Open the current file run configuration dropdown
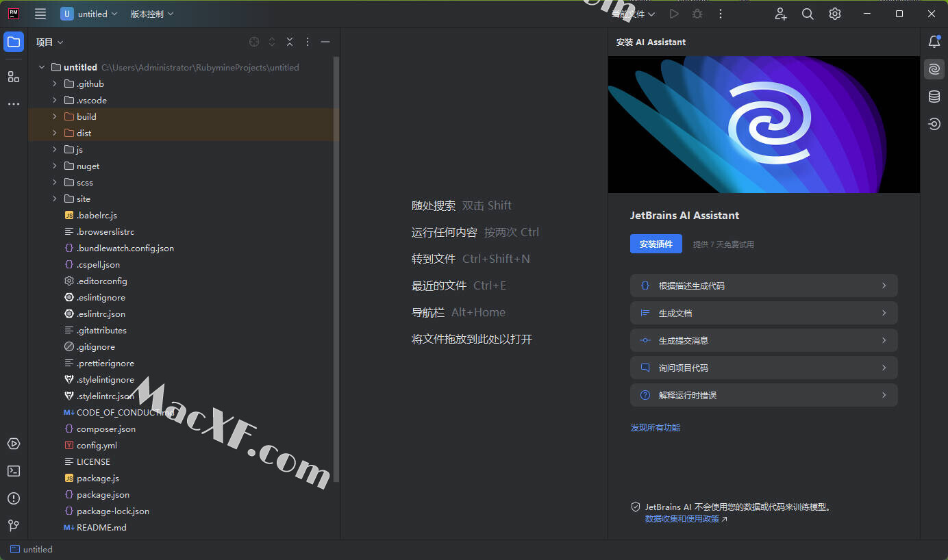The width and height of the screenshot is (948, 560). (x=634, y=14)
